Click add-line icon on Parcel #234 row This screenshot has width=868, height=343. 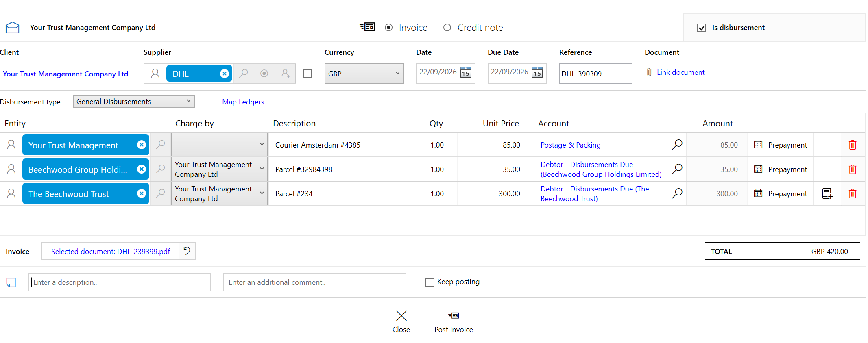click(827, 193)
